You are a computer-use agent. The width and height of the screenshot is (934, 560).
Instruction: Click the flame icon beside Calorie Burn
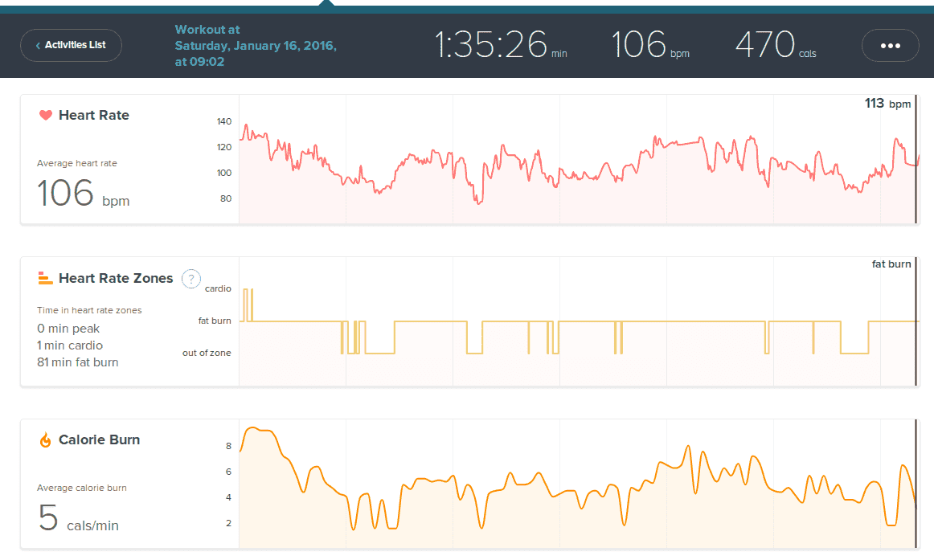point(45,440)
